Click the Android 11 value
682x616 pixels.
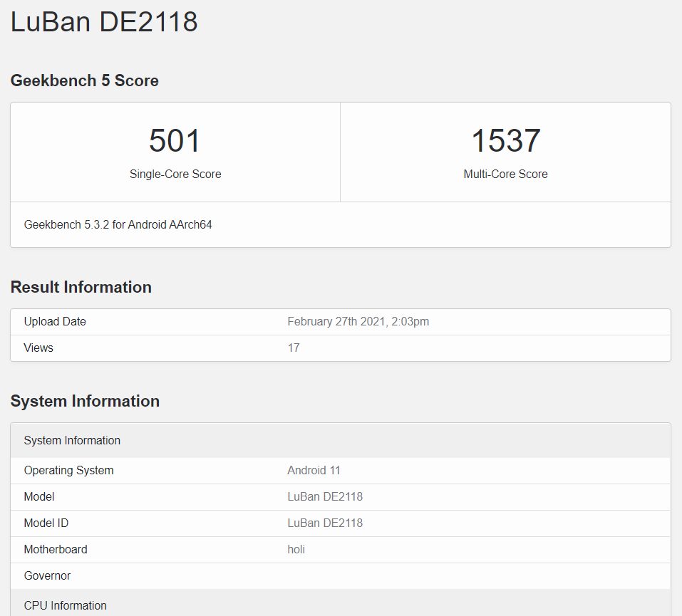coord(314,470)
